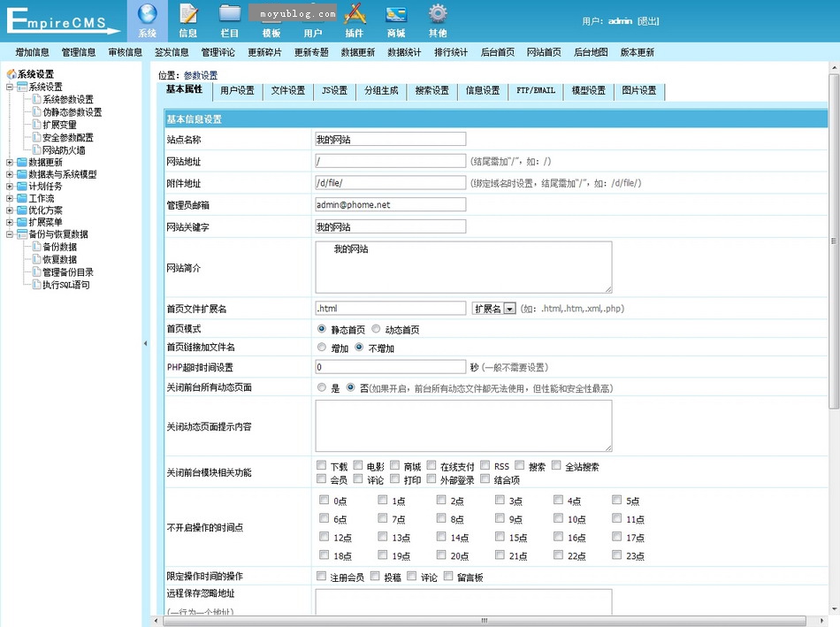840x627 pixels.
Task: Click the 退出 logout link
Action: click(648, 21)
